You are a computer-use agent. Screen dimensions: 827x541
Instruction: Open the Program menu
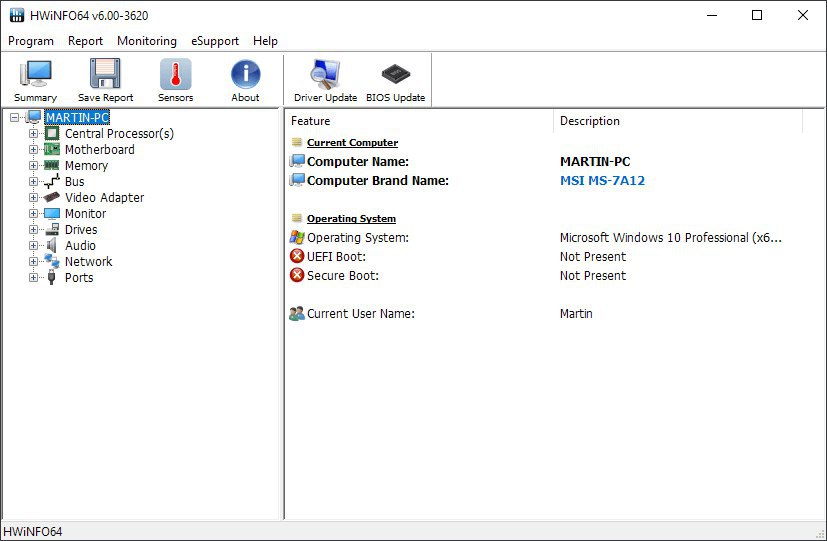point(31,41)
